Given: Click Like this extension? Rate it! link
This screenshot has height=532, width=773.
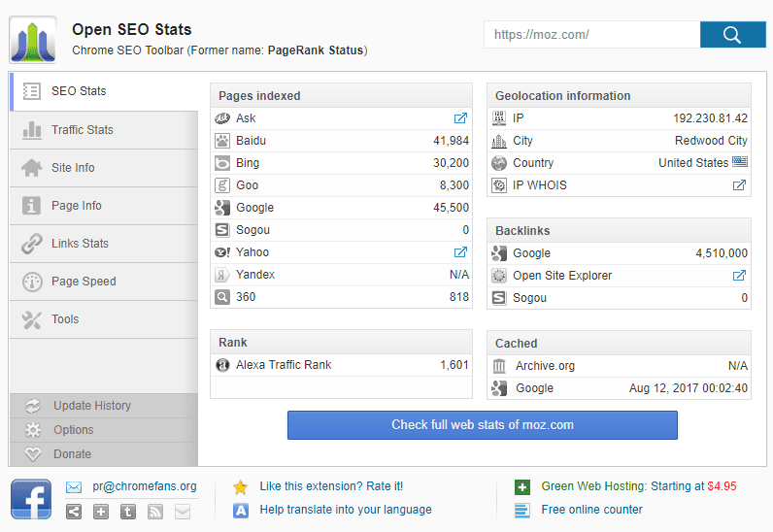Looking at the screenshot, I should [x=331, y=486].
